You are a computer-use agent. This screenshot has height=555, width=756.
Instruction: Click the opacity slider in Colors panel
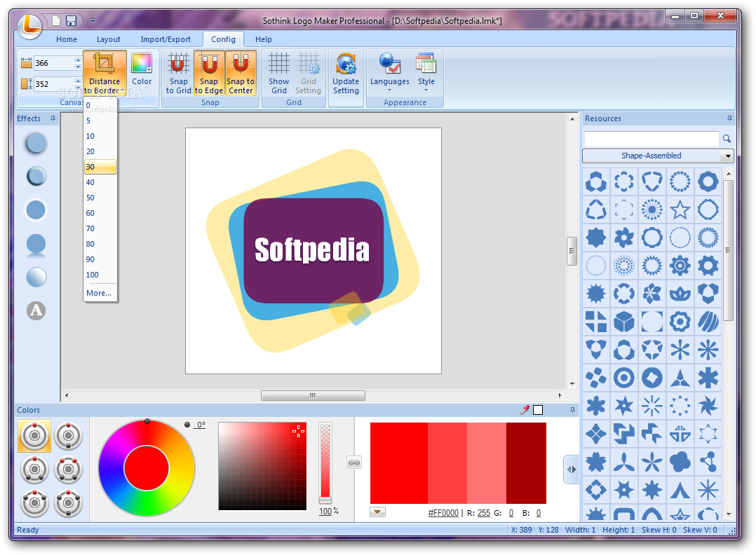tap(325, 463)
